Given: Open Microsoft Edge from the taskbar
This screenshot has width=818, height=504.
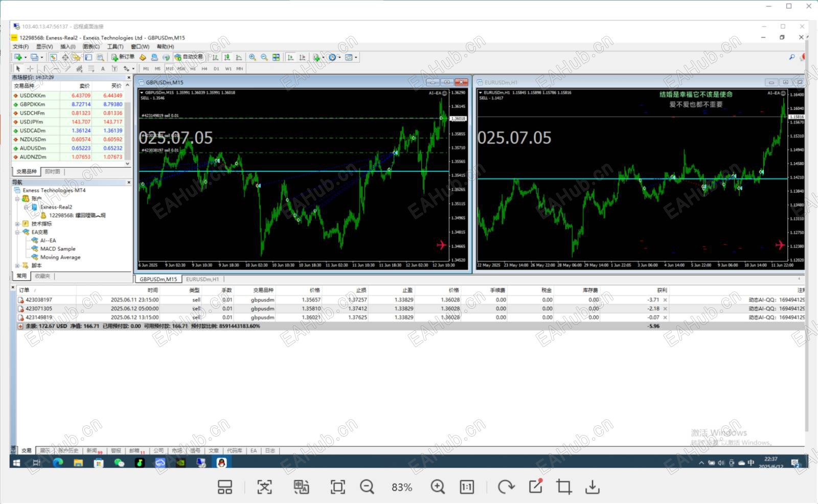Looking at the screenshot, I should click(x=57, y=463).
